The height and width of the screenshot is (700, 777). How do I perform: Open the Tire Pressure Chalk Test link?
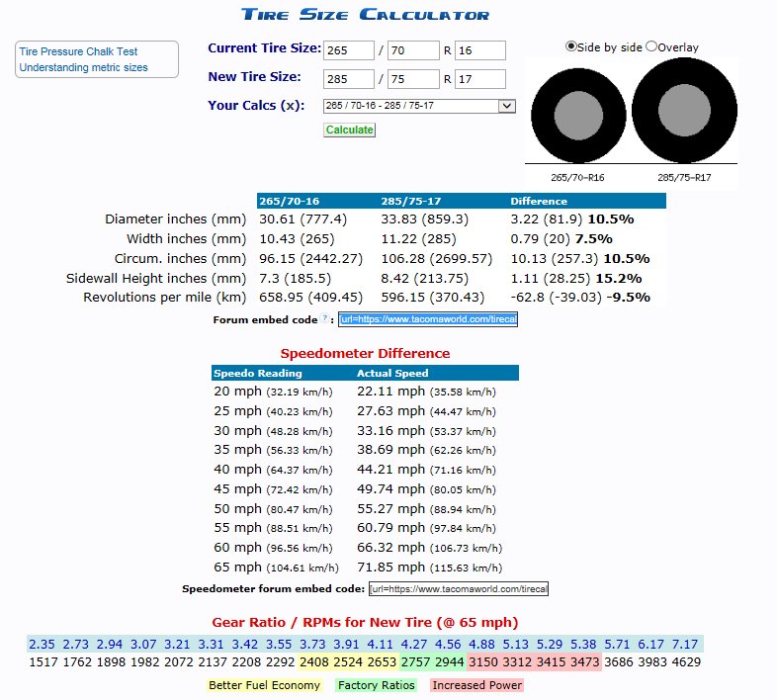point(78,51)
